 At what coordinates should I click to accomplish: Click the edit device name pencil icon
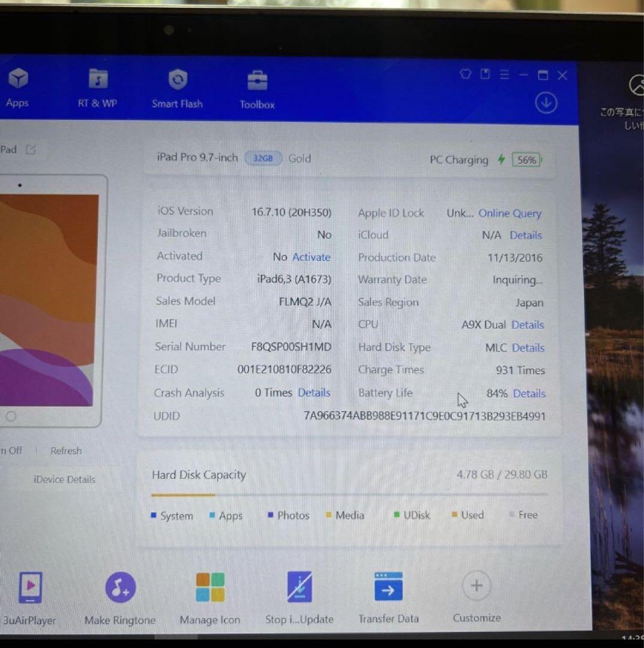[31, 149]
